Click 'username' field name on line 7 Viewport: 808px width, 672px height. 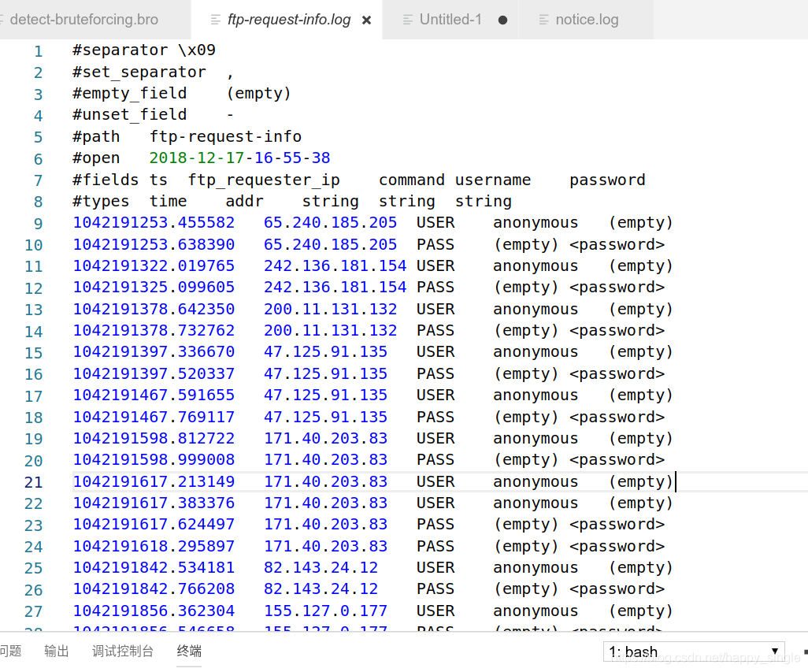(493, 180)
